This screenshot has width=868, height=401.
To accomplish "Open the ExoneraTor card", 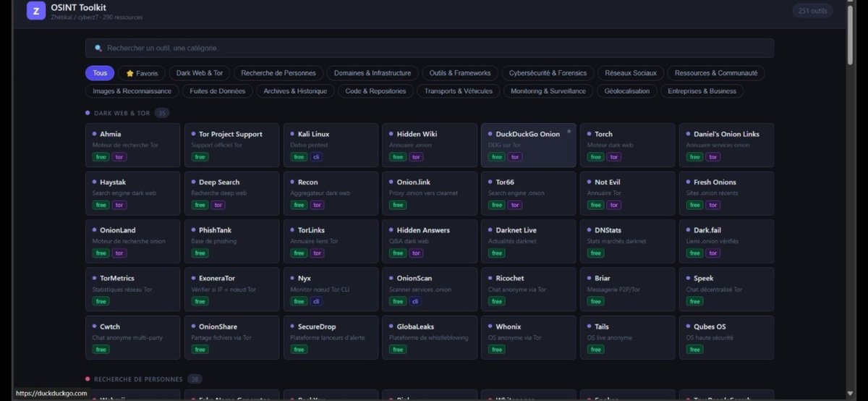I will point(231,290).
